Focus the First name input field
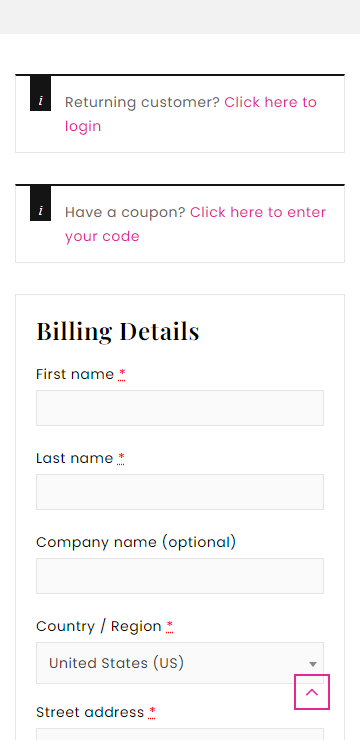 pos(180,408)
